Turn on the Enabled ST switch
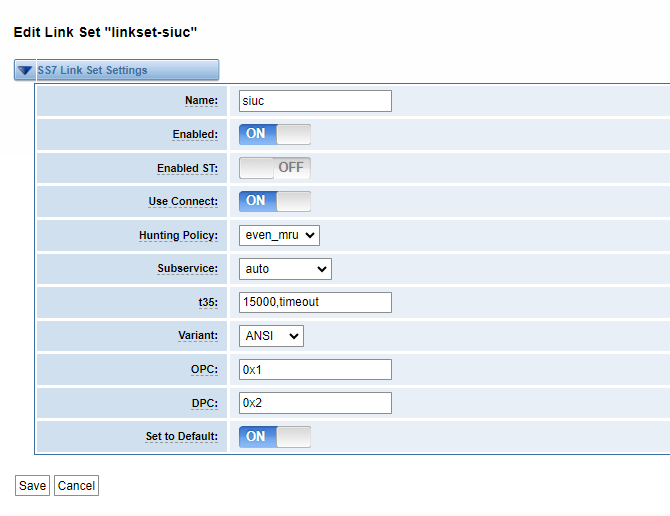Screen dimensions: 670x516 [x=275, y=167]
